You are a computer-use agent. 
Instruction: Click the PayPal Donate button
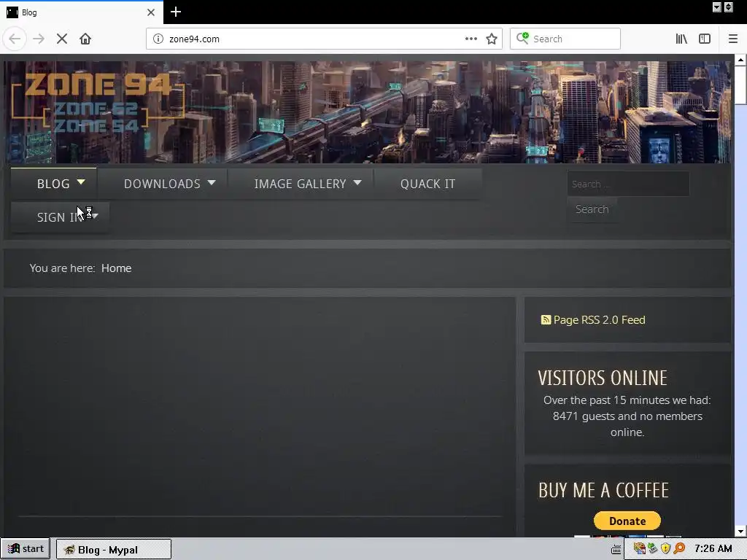point(627,521)
